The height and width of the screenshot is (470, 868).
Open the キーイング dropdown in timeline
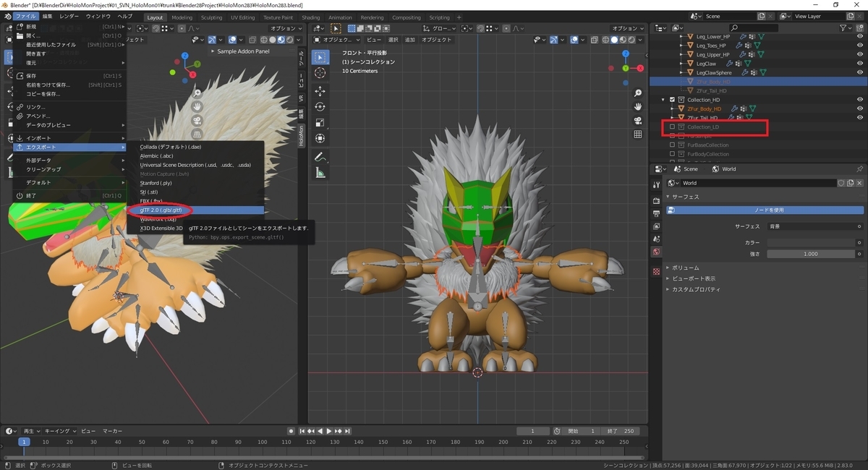point(60,431)
